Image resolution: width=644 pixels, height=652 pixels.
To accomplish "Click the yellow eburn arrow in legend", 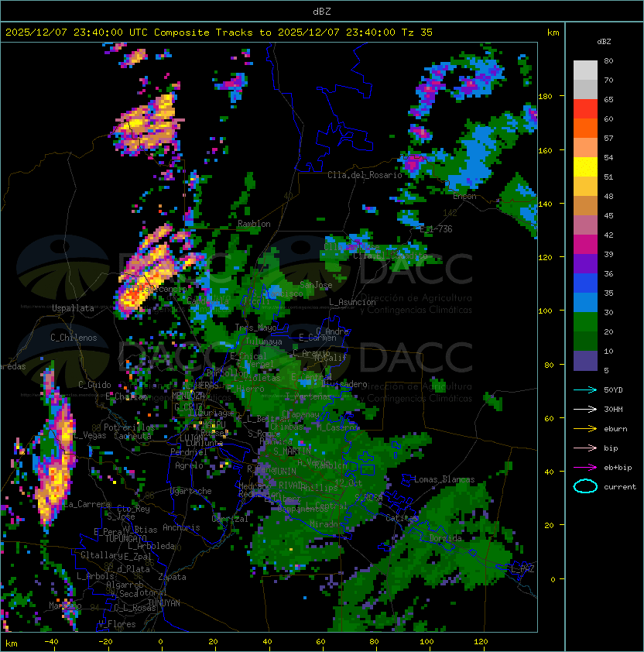I will (x=585, y=429).
